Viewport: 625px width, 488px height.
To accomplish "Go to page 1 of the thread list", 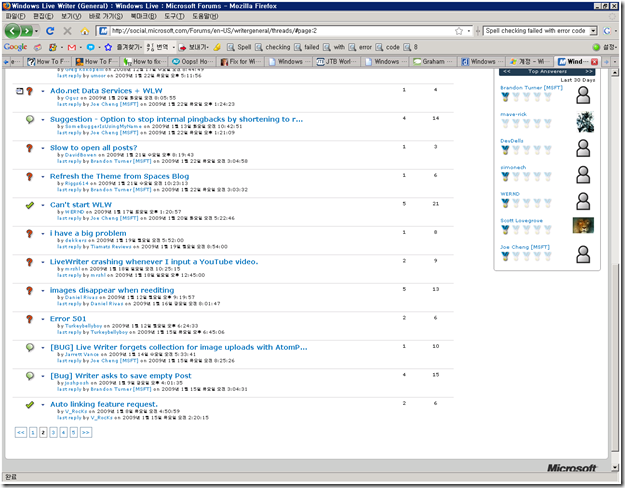I will (33, 433).
